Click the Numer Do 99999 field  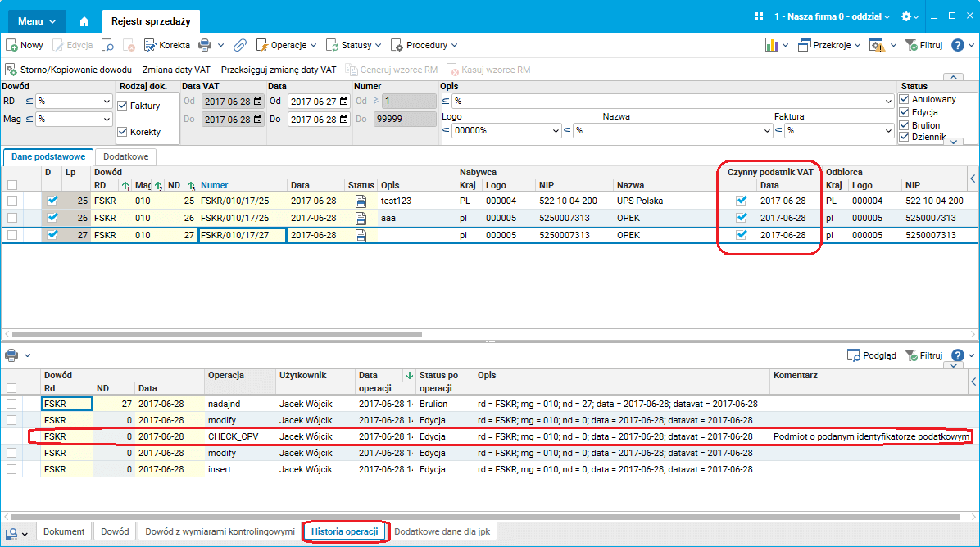pos(405,119)
